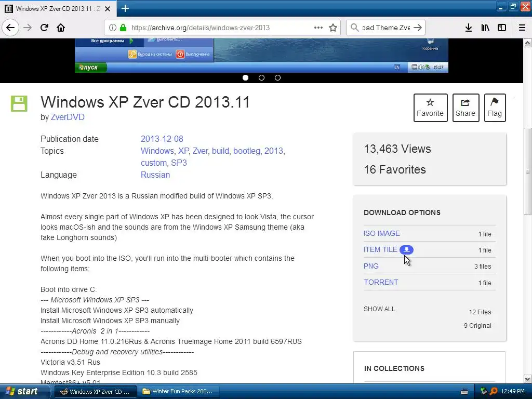Click the IN COLLECTIONS heading

(394, 368)
